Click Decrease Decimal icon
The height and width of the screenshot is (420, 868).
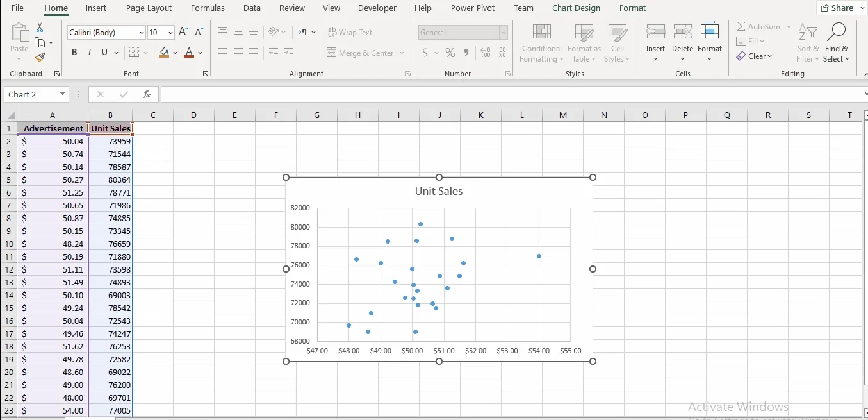pos(501,53)
